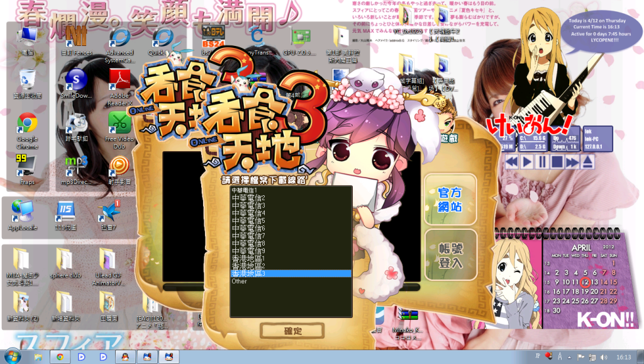The width and height of the screenshot is (644, 364).
Task: Click the eject button on media widget
Action: [x=588, y=162]
